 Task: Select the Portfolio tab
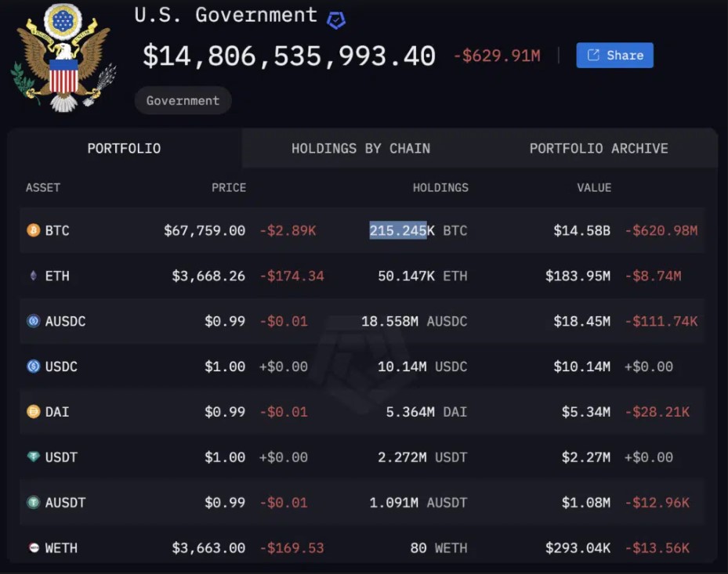pos(124,148)
